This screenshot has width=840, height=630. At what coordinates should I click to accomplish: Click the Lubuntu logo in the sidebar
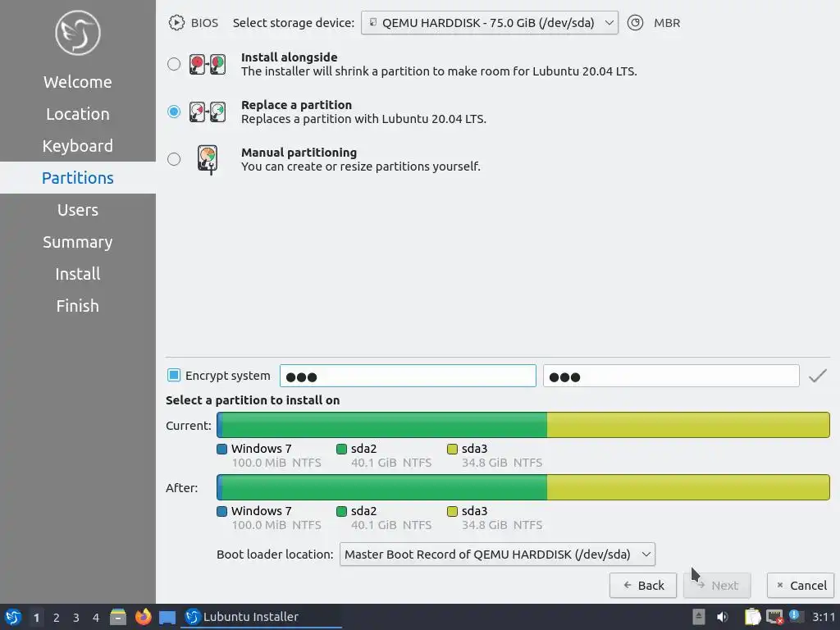tap(78, 33)
